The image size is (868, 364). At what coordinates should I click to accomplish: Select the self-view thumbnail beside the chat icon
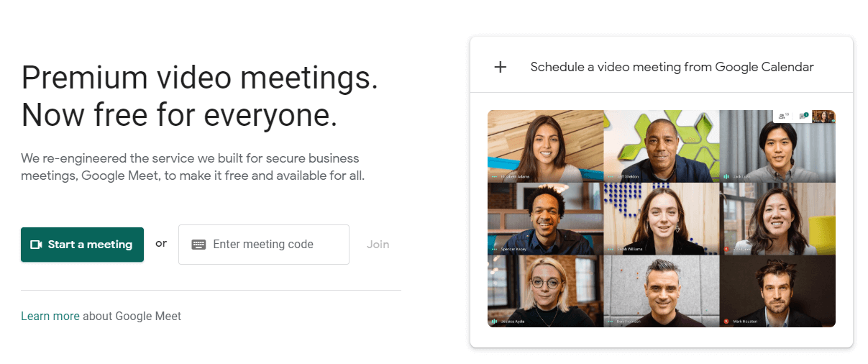point(823,116)
